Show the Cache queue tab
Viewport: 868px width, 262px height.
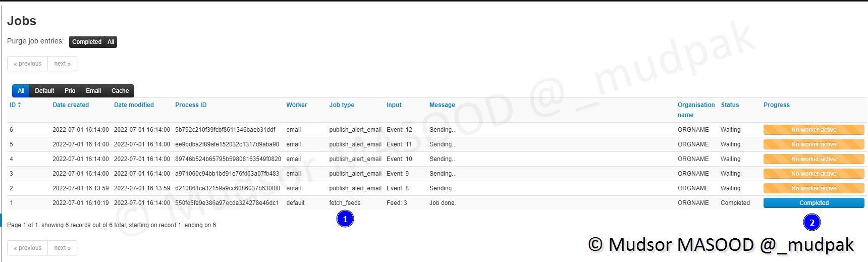[x=120, y=91]
